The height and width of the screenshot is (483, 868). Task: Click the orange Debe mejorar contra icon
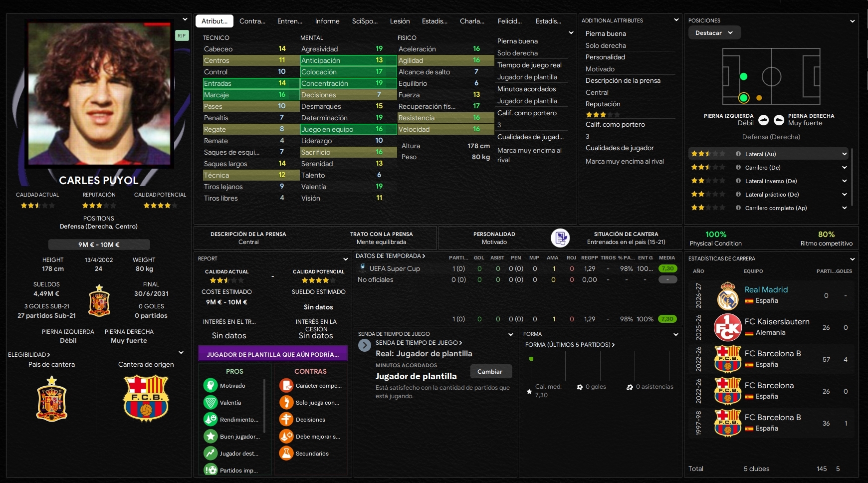(x=286, y=436)
